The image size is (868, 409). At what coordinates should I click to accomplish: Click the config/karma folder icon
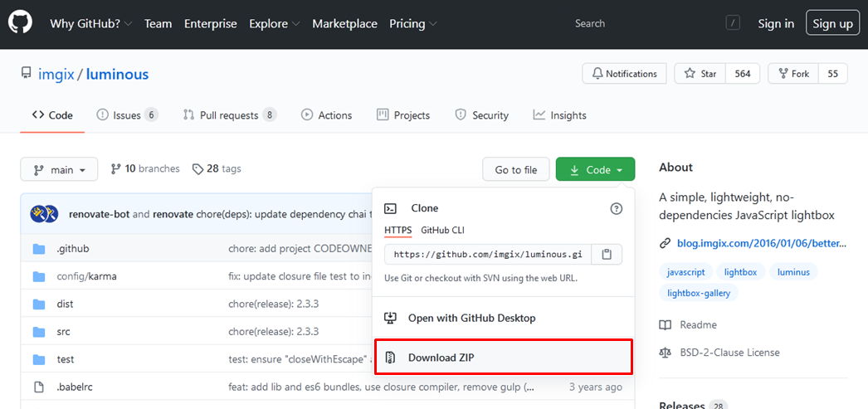(x=38, y=277)
